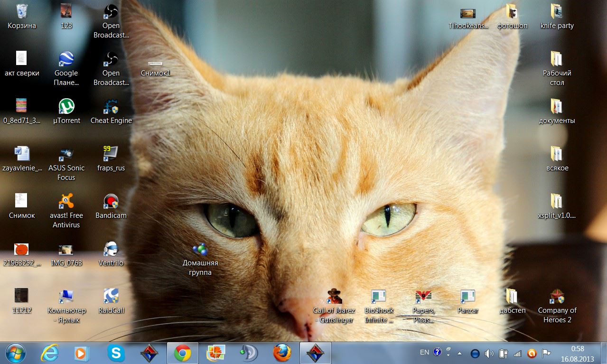Open the orange avast tray icon
This screenshot has width=607, height=364.
click(532, 353)
